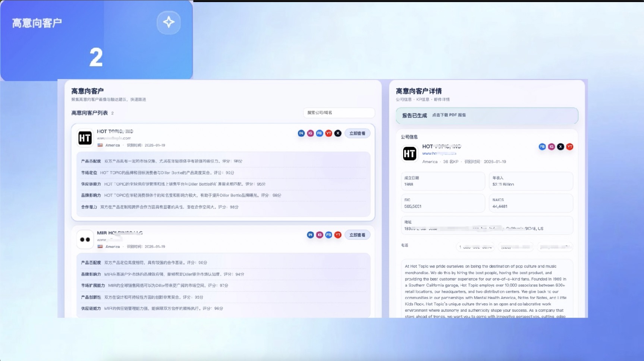Click the Facebook icon in company details panel
Viewport: 644px width, 361px height.
coord(542,147)
